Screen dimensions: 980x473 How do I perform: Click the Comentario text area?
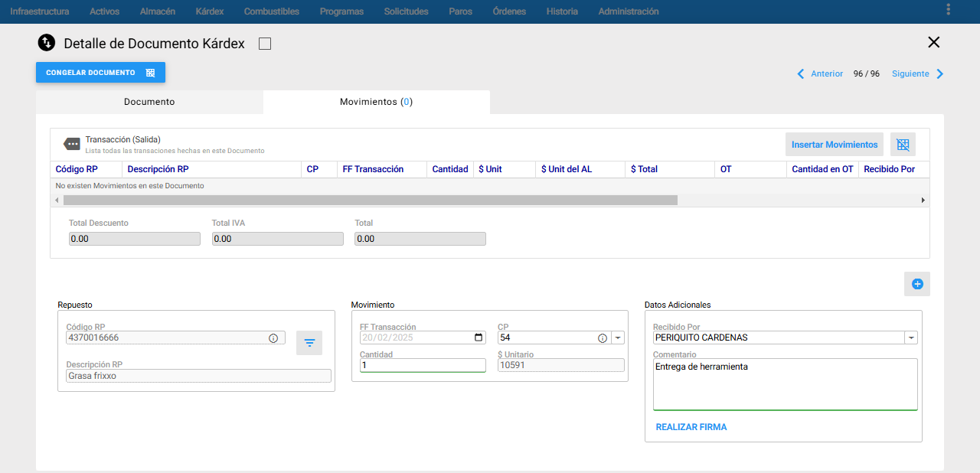pos(785,384)
